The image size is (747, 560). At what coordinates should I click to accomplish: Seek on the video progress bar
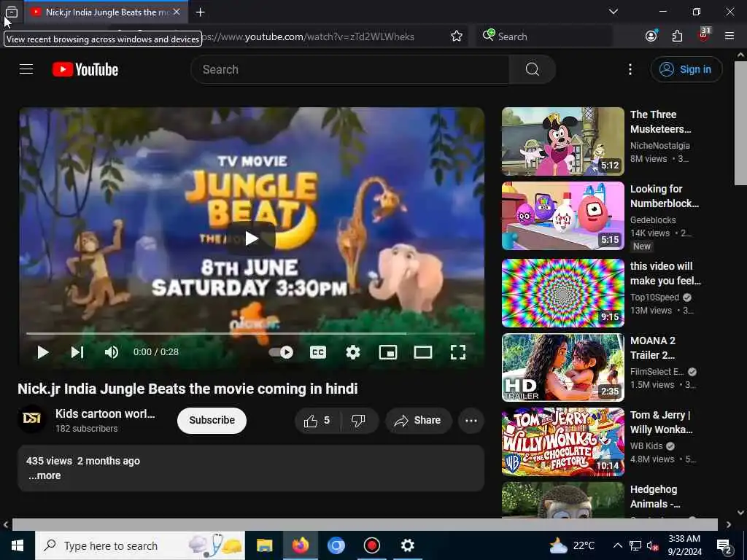(251, 334)
